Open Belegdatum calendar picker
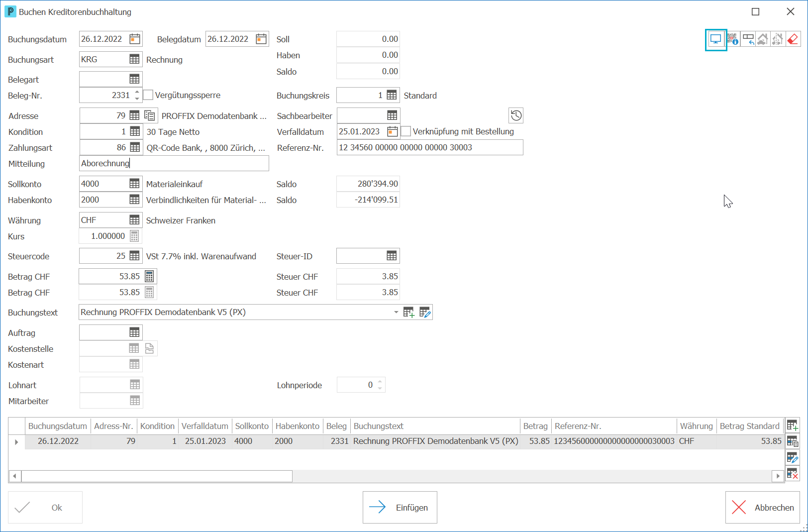 261,39
